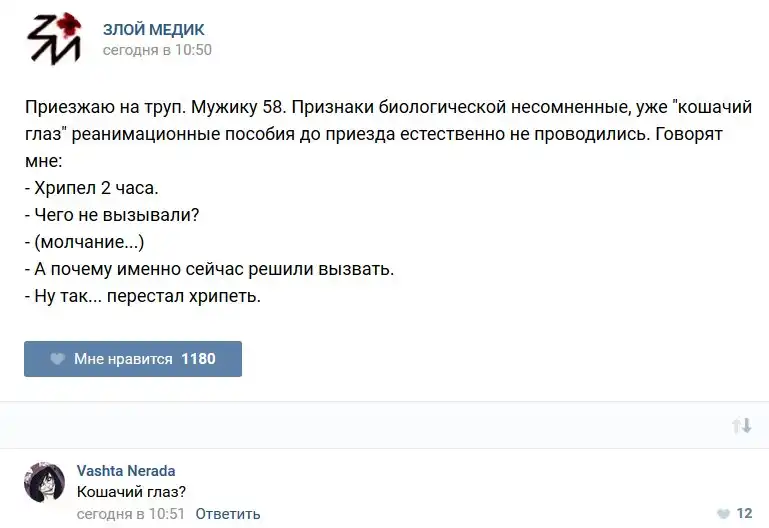Toggle comment sort order arrows icon
769x528 pixels.
741,426
